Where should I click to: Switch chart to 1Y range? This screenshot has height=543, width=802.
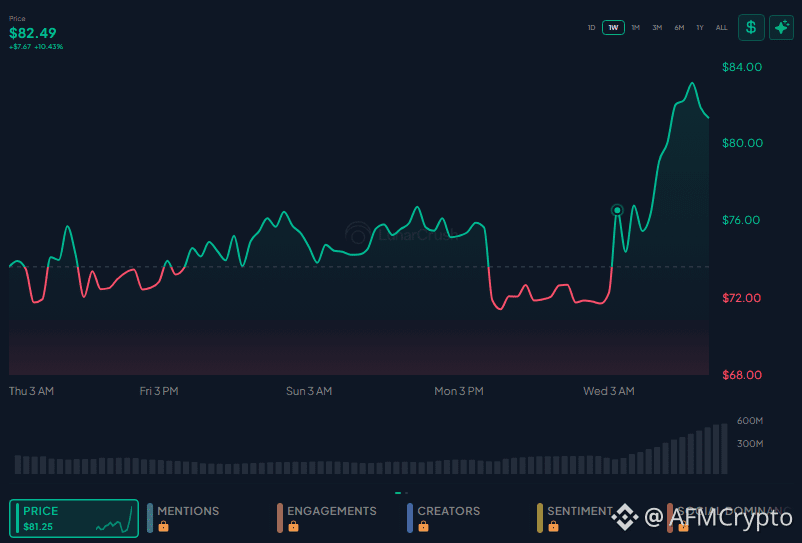pos(700,28)
